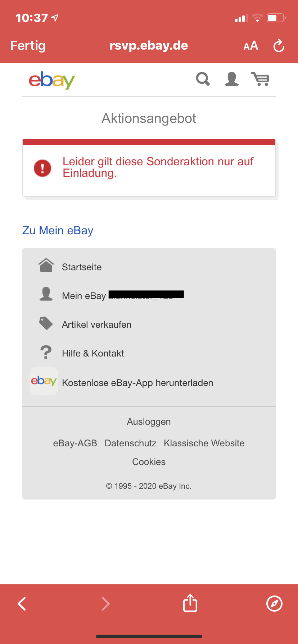Go back with the left chevron
298x644 pixels.
tap(22, 603)
